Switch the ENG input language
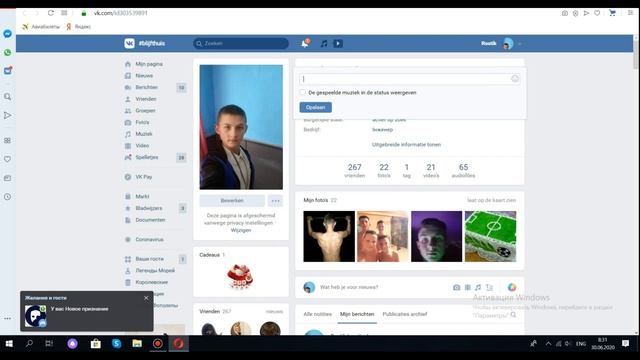640x360 pixels. (580, 344)
